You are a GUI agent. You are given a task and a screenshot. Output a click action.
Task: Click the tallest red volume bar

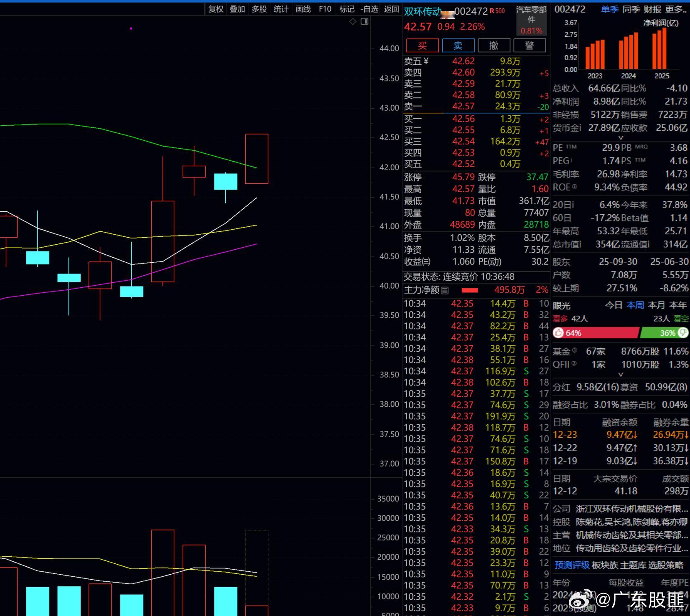pyautogui.click(x=163, y=573)
